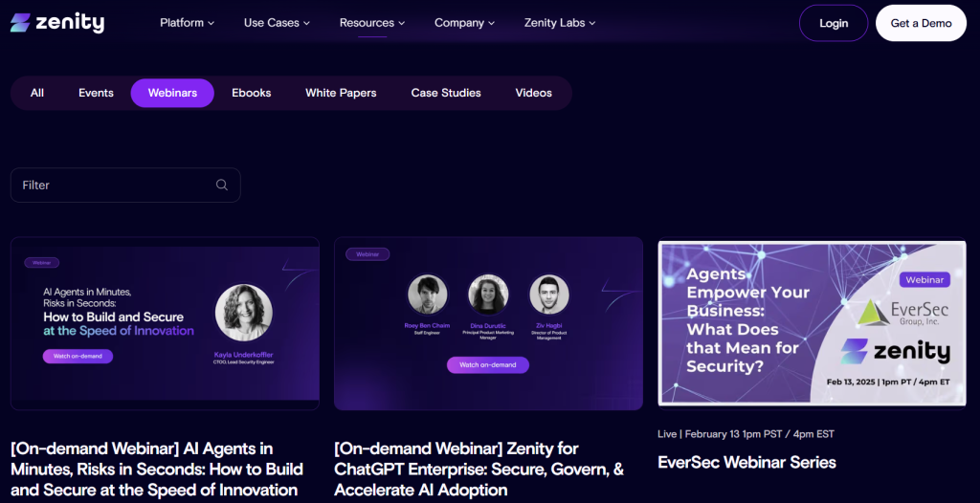Click Watch on-demand on ChatGPT Enterprise webinar
The image size is (980, 503).
[487, 364]
